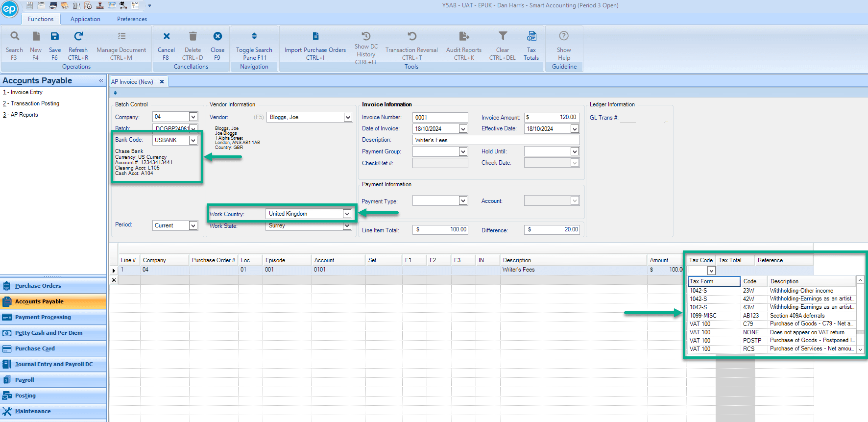Viewport: 868px width, 422px height.
Task: Expand the Bank Code dropdown
Action: click(x=193, y=140)
